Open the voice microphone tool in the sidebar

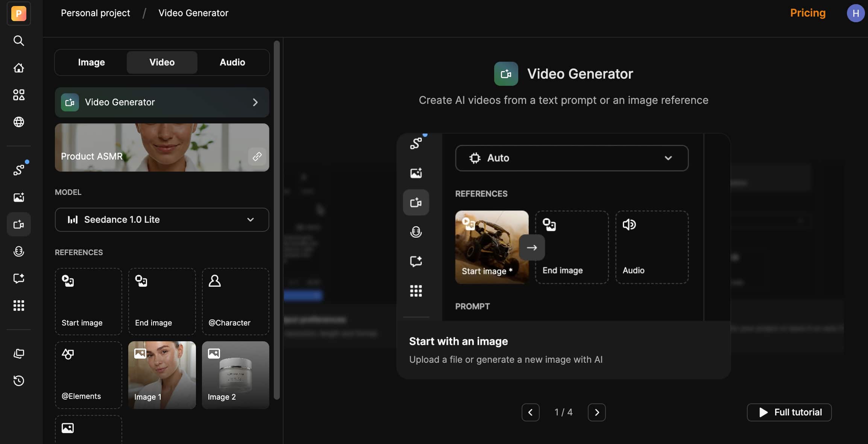tap(19, 251)
